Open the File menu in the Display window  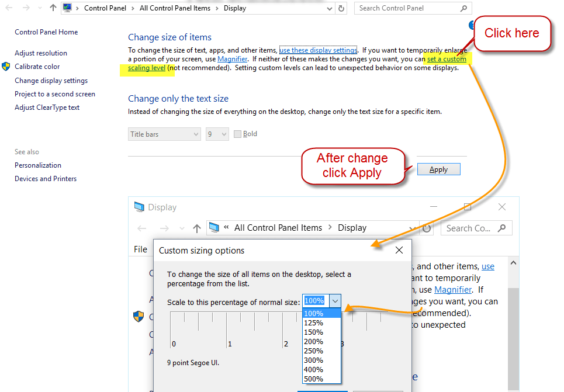pos(140,249)
